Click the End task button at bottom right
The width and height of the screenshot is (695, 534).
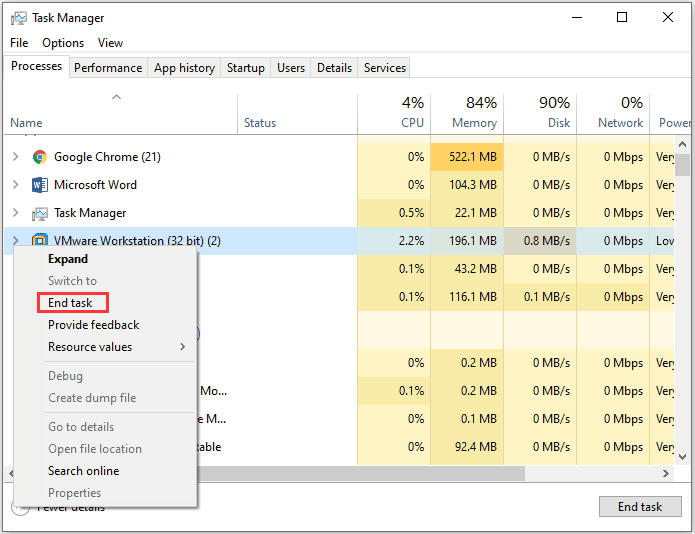[x=640, y=507]
